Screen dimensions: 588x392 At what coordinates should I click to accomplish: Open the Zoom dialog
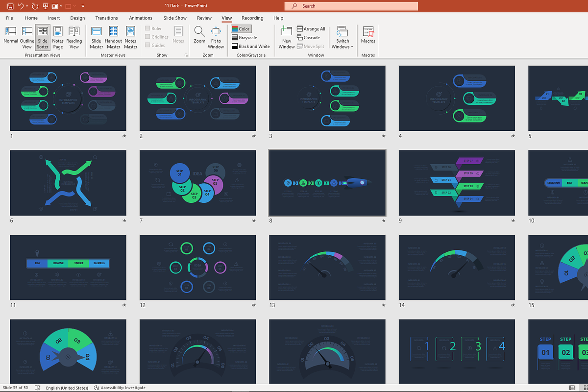click(199, 34)
